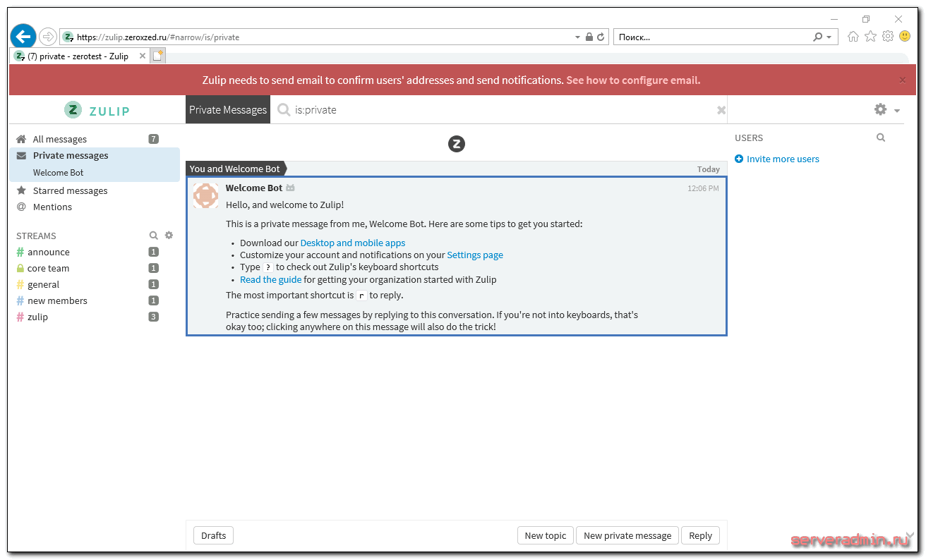Image resolution: width=926 pixels, height=560 pixels.
Task: Click unread count 3 on zulip stream
Action: click(x=154, y=317)
